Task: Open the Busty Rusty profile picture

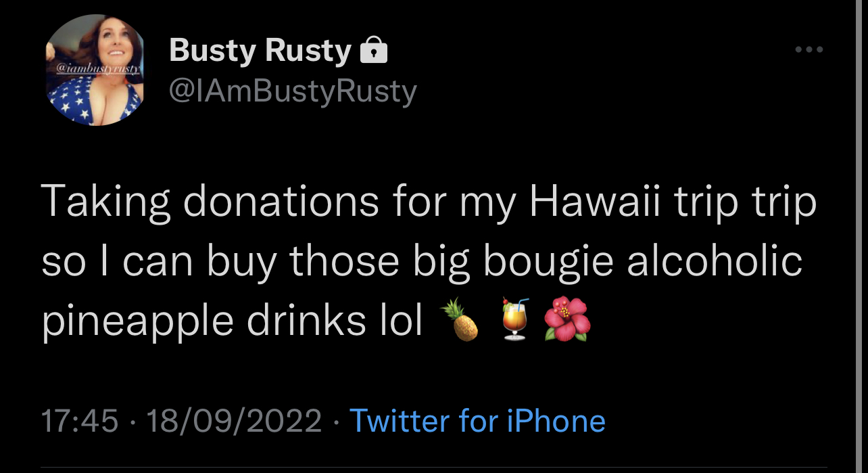Action: pyautogui.click(x=95, y=70)
